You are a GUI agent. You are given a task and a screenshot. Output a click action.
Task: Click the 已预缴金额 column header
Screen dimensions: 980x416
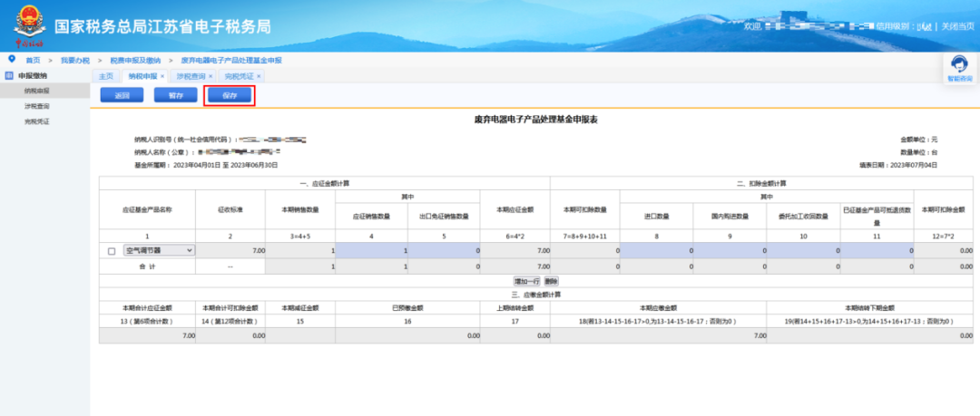coord(407,308)
